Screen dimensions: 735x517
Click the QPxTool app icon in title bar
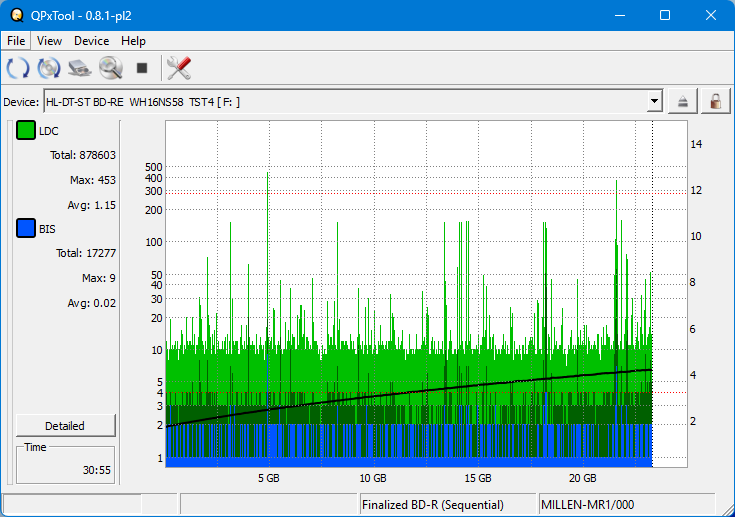click(17, 15)
